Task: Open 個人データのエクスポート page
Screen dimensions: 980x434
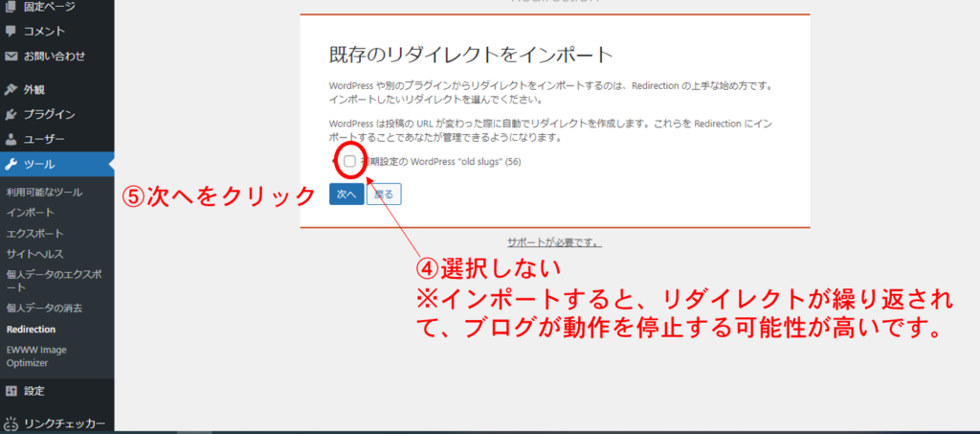Action: [x=55, y=281]
